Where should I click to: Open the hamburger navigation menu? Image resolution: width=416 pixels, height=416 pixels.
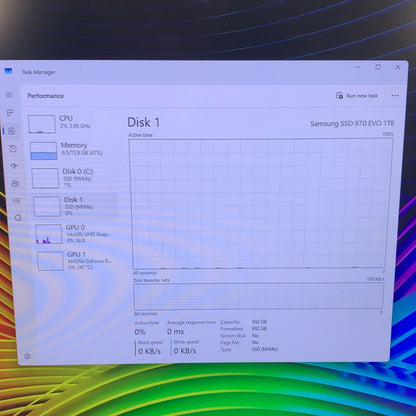coord(9,95)
